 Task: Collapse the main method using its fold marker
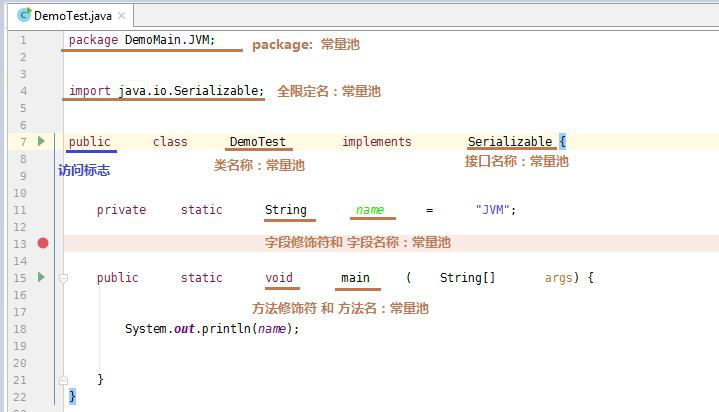(x=63, y=278)
